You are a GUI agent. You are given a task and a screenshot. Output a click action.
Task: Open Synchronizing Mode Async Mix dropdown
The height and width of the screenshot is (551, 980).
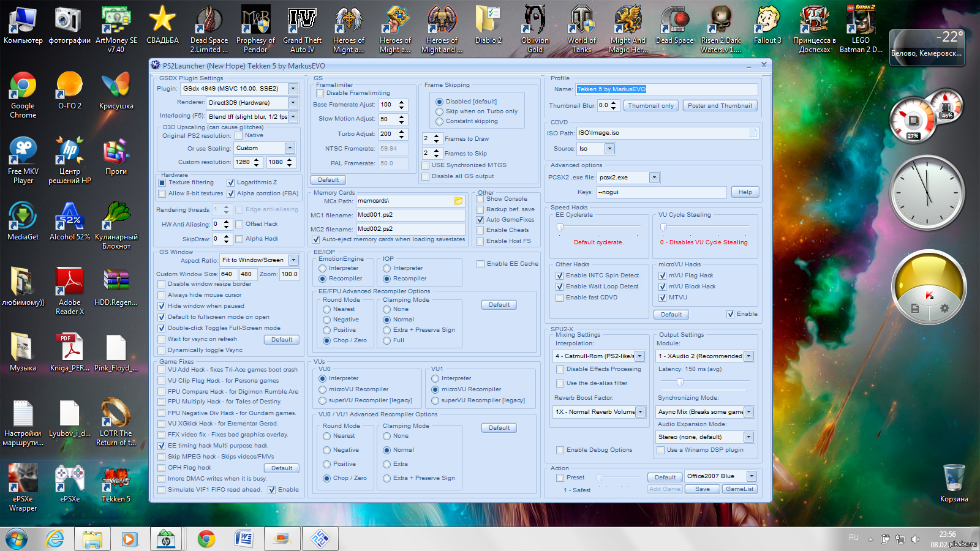pyautogui.click(x=748, y=412)
